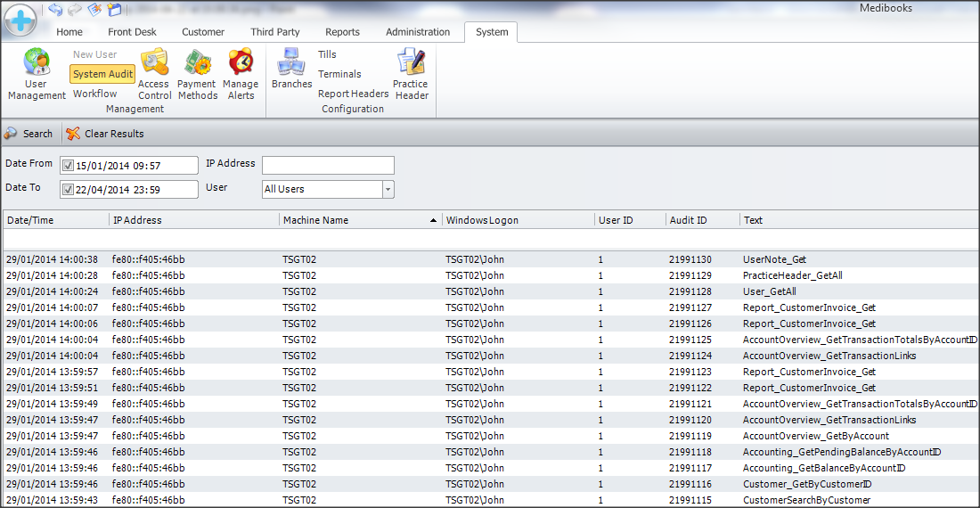
Task: Switch to the Front Desk tab
Action: coord(132,32)
